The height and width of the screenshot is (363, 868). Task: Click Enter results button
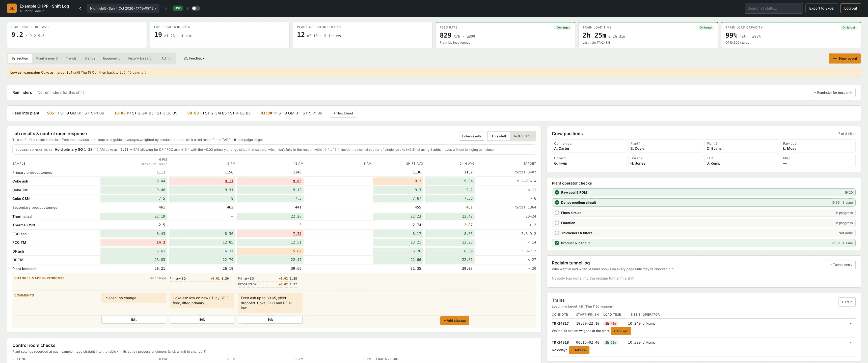pyautogui.click(x=471, y=136)
